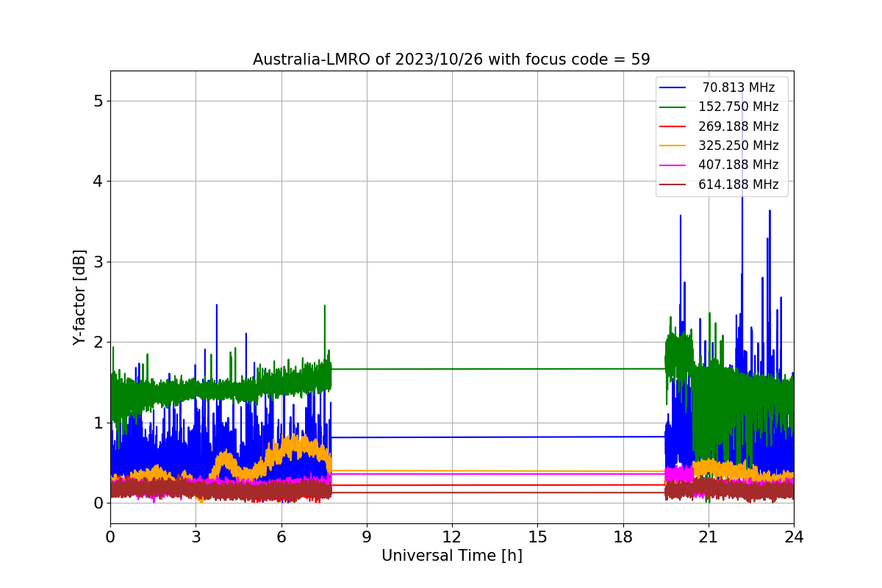Click the flat blue line in the data gap
This screenshot has width=882, height=588.
click(498, 437)
